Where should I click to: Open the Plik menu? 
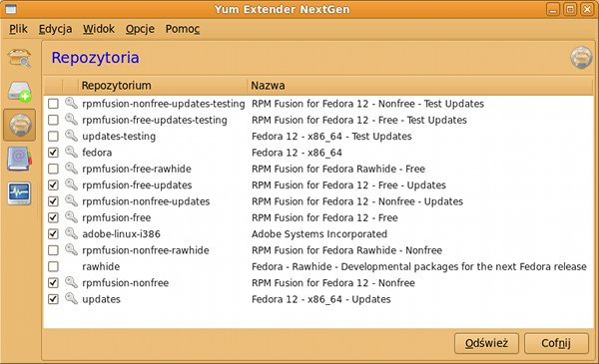click(x=18, y=29)
